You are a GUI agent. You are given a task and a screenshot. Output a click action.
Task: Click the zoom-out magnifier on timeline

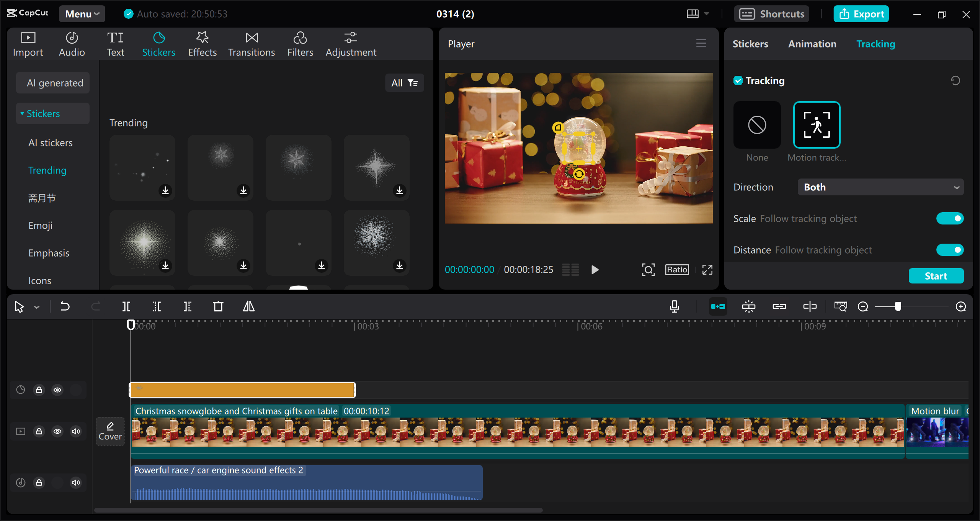pos(863,306)
